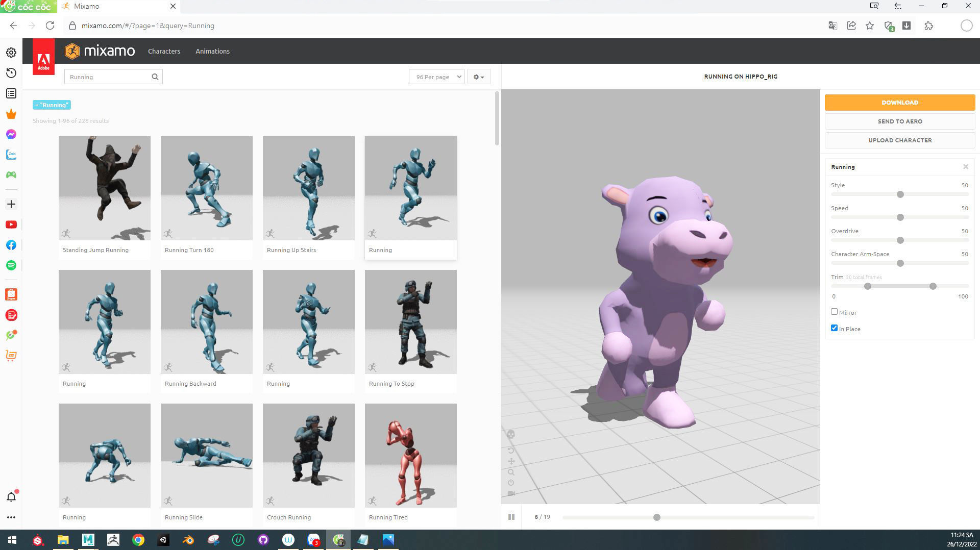Open Chrome from the taskbar
The width and height of the screenshot is (980, 550).
tap(138, 540)
